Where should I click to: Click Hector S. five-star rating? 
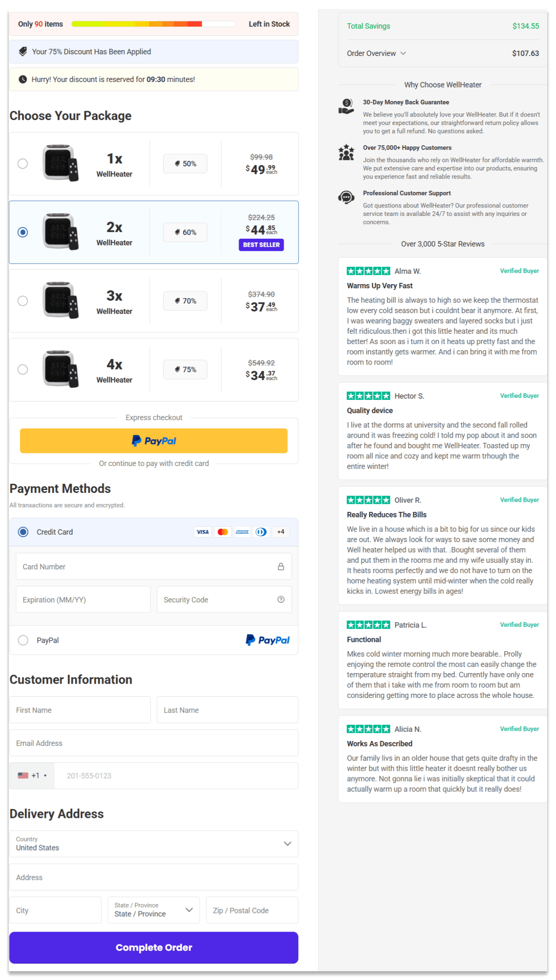368,396
